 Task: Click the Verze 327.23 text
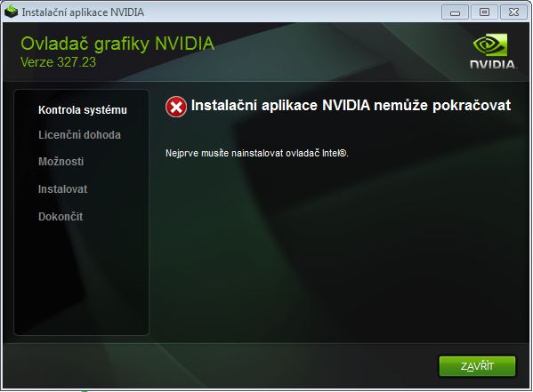pyautogui.click(x=58, y=62)
